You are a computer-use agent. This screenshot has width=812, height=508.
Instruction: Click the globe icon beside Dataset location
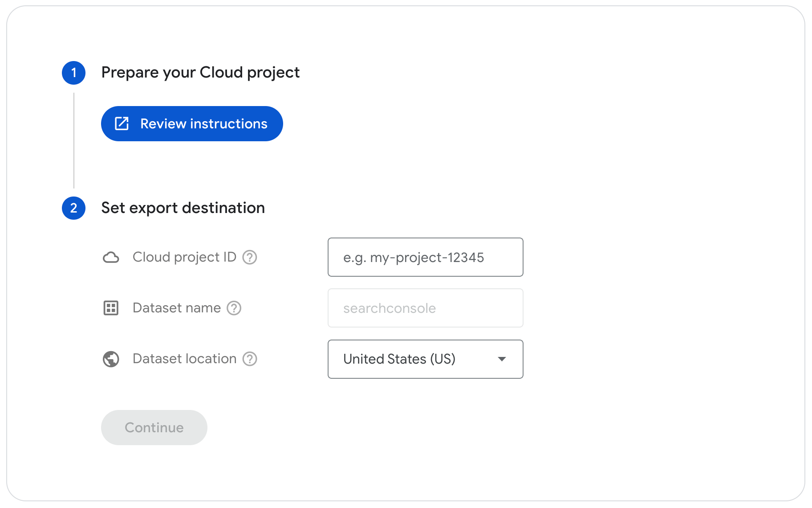click(112, 359)
